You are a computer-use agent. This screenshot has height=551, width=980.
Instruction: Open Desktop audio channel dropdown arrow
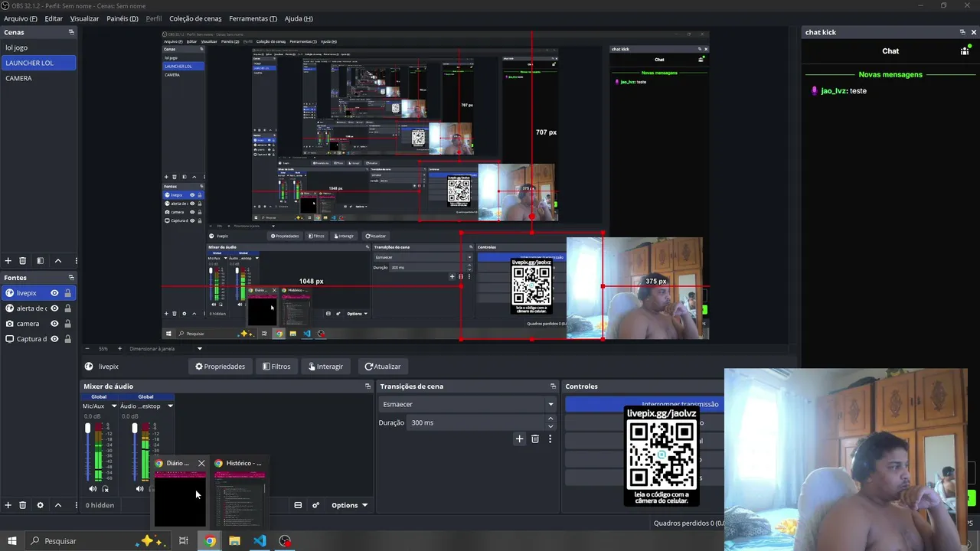point(170,406)
